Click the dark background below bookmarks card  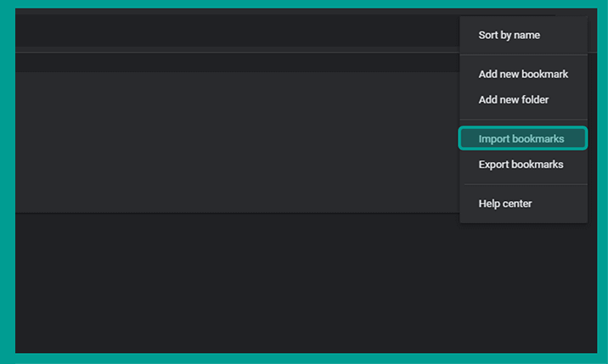click(306, 283)
